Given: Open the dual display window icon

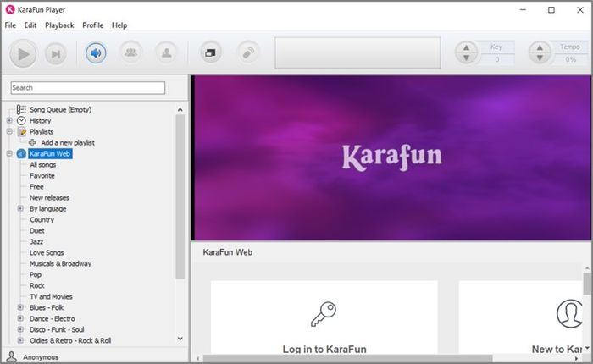Looking at the screenshot, I should [211, 52].
